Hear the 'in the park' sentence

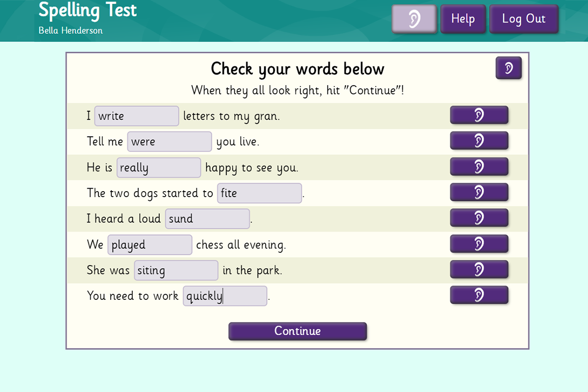click(479, 269)
